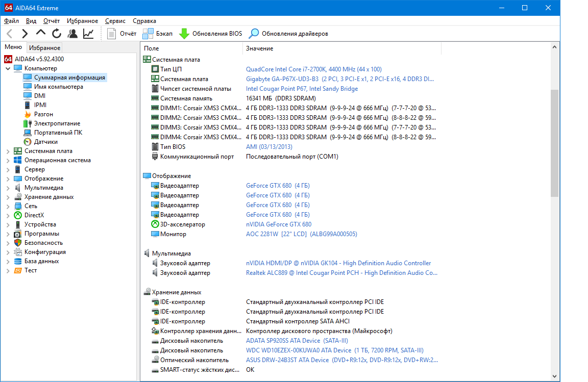Open user management silhouette icon in the toolbar
This screenshot has width=588, height=382.
click(x=72, y=34)
